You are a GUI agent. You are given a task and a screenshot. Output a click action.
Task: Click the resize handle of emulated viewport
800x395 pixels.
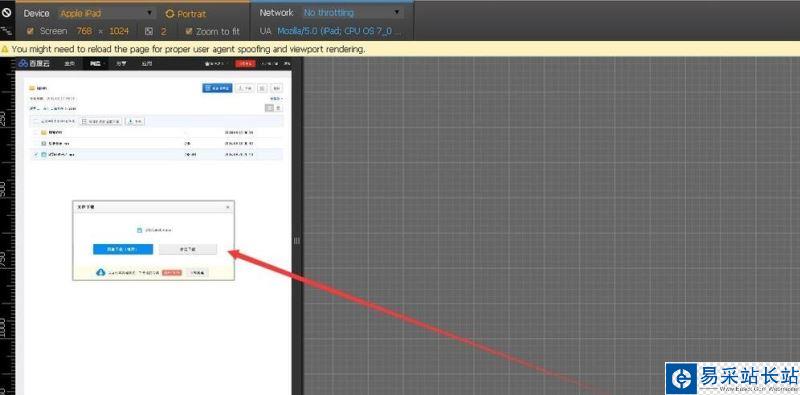(297, 241)
